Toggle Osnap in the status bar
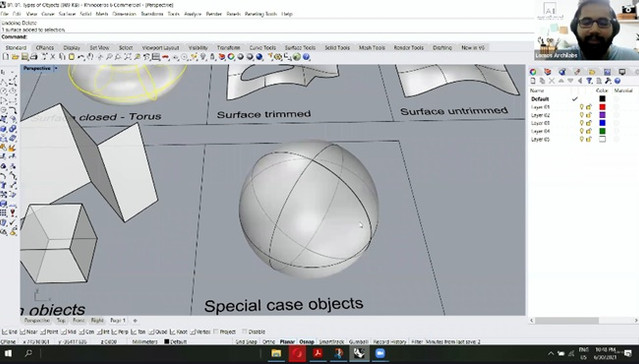This screenshot has width=639, height=364. [306, 342]
